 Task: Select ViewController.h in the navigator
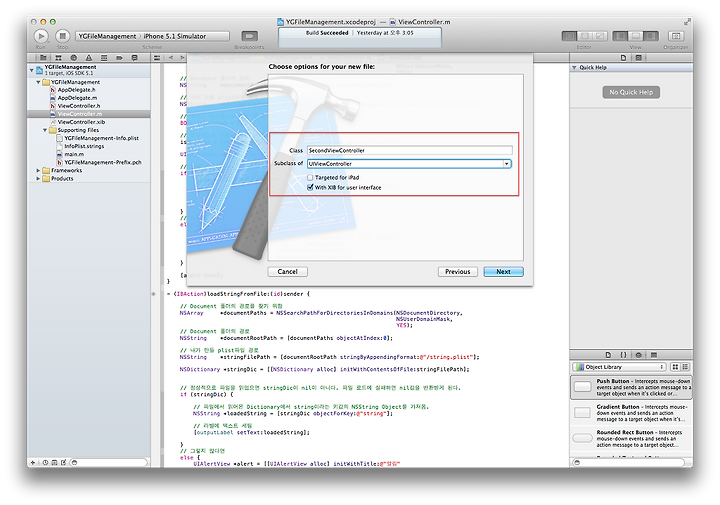tap(79, 106)
